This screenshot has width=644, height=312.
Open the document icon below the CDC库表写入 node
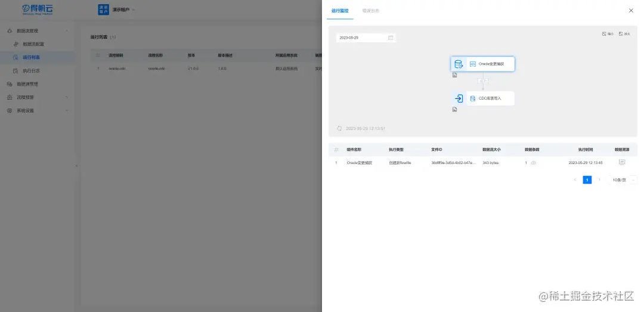point(454,109)
